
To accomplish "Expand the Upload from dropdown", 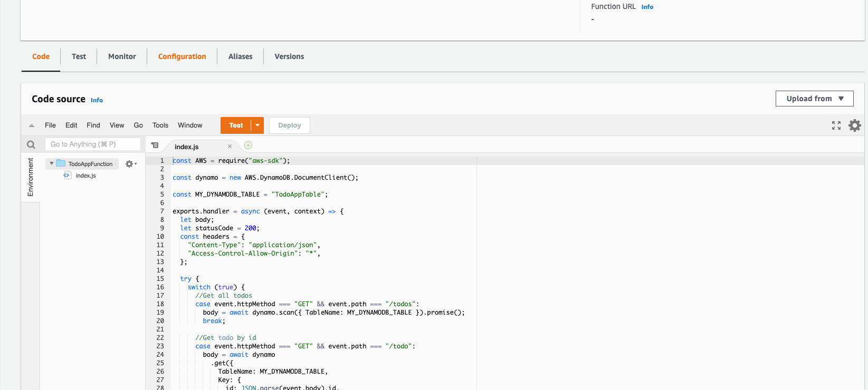I will [x=814, y=99].
